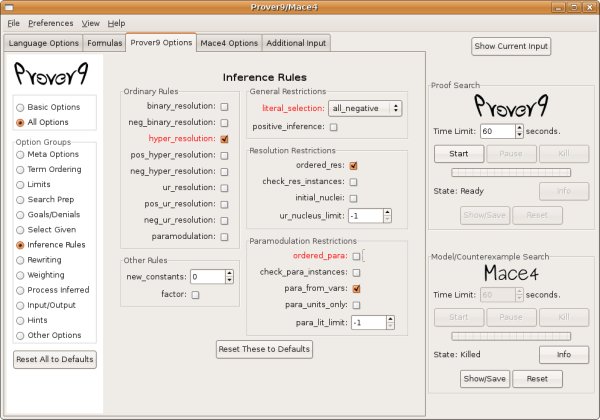
Task: Enable the pos_ur_resolution checkbox
Action: tap(224, 204)
